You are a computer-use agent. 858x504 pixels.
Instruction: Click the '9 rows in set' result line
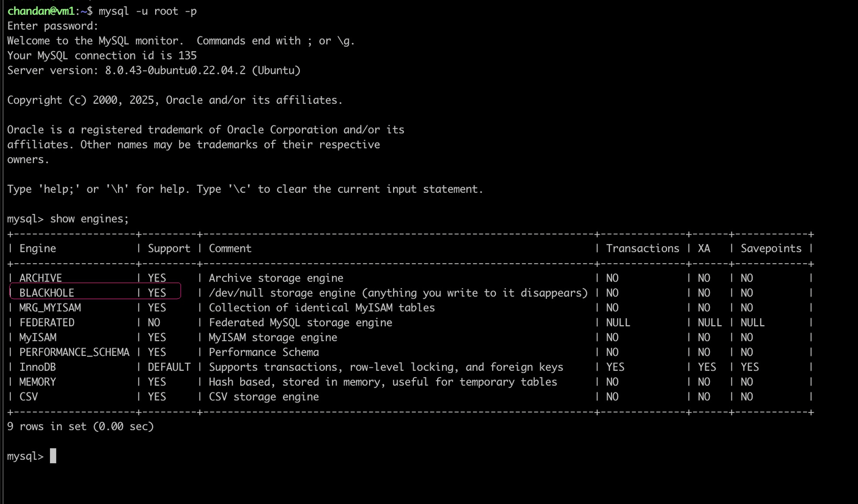(80, 426)
